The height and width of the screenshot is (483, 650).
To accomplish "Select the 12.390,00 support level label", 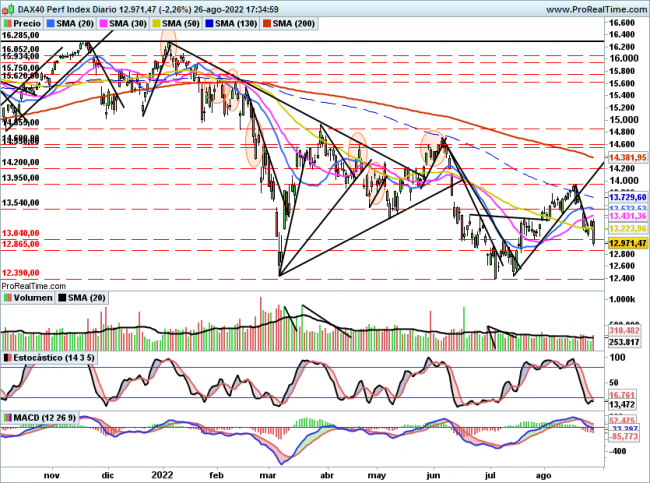I will pos(21,272).
